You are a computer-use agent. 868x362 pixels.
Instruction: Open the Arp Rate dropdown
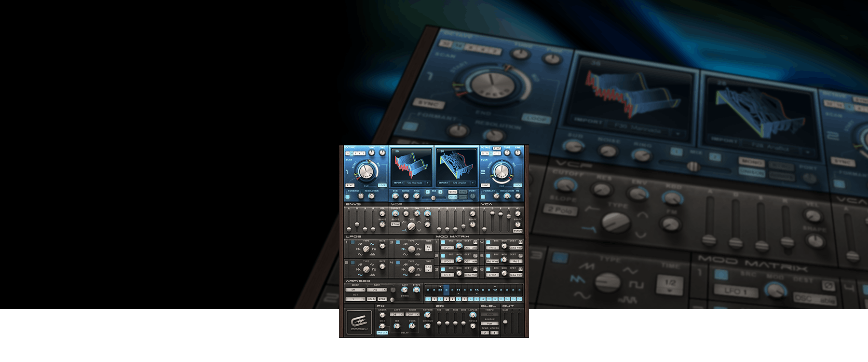377,290
